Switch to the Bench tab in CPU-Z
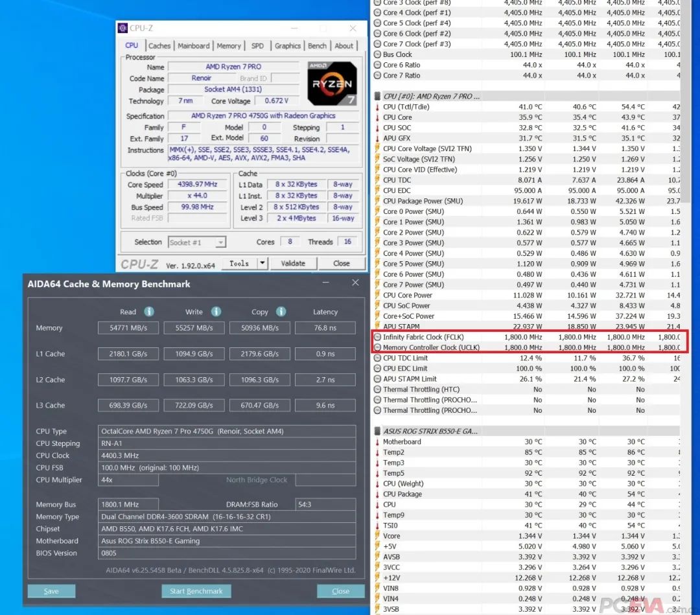The image size is (700, 615). 317,46
